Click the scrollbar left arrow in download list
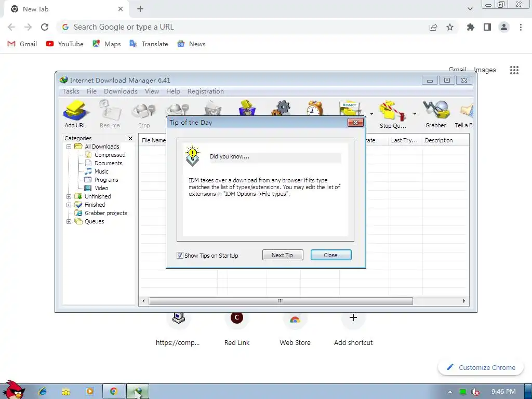 pos(143,301)
